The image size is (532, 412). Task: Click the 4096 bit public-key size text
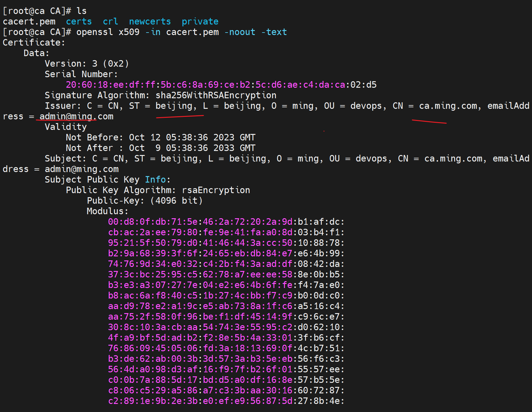pyautogui.click(x=176, y=201)
